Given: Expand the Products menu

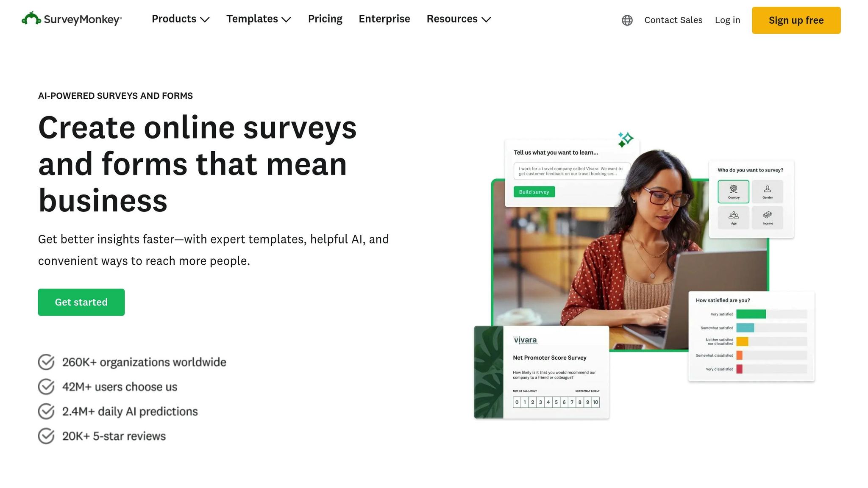Looking at the screenshot, I should 181,19.
